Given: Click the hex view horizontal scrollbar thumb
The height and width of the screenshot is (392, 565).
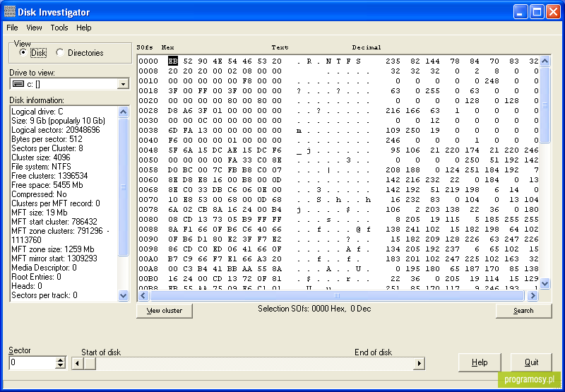Looking at the screenshot, I should pyautogui.click(x=337, y=296).
